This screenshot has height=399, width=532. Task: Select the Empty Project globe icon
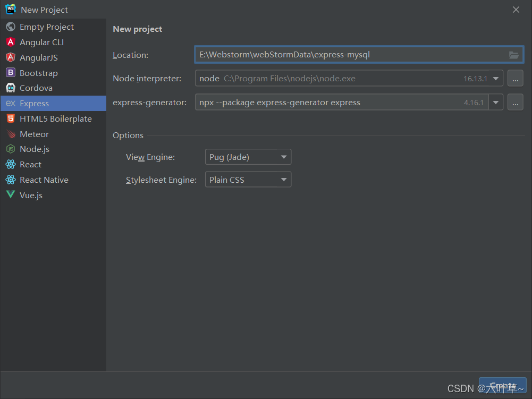(x=10, y=27)
